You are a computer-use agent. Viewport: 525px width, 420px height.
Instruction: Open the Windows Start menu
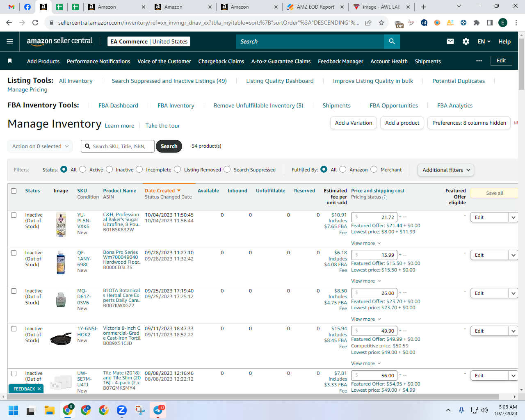[x=13, y=410]
